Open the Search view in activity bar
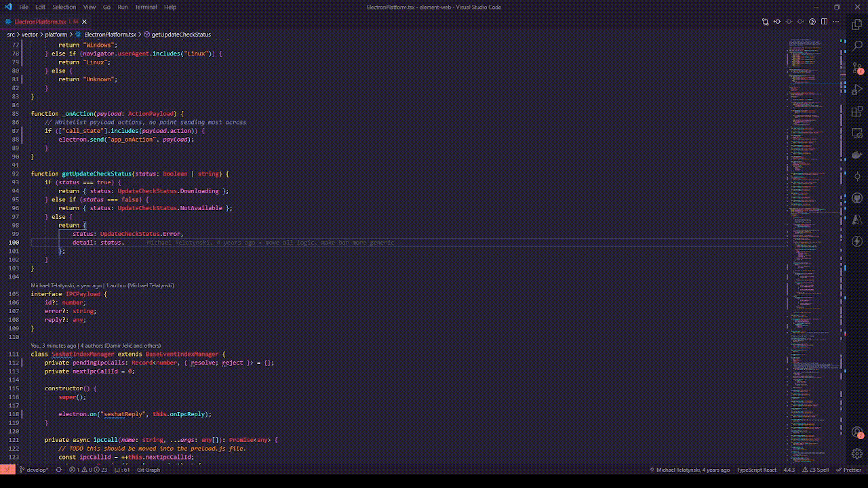Image resolution: width=868 pixels, height=488 pixels. (x=857, y=45)
